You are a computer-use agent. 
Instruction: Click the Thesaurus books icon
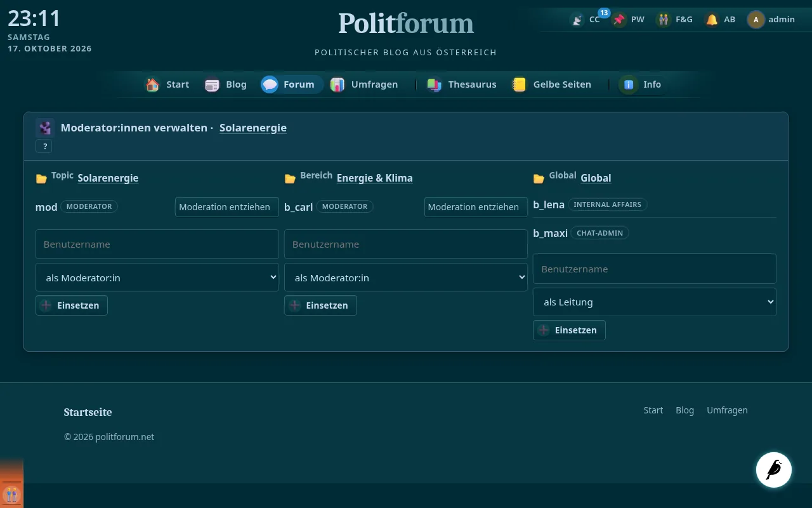(434, 84)
